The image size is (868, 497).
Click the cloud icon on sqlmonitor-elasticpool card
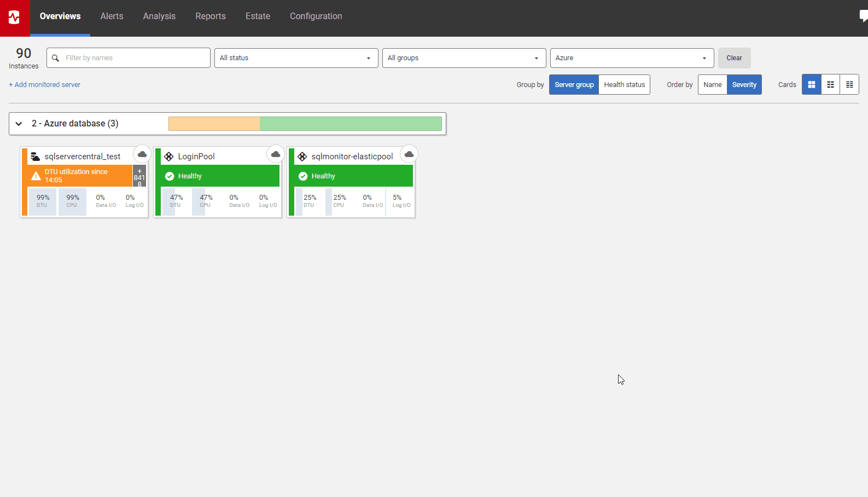pyautogui.click(x=409, y=154)
